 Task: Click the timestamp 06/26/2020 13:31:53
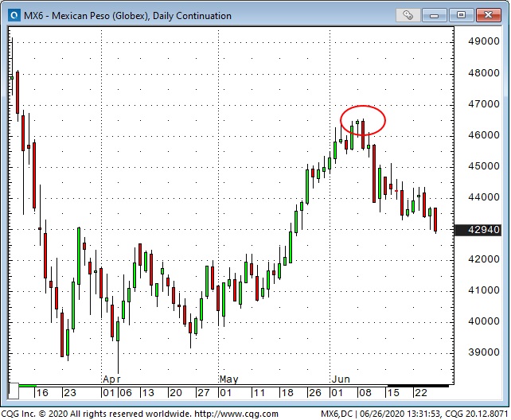(x=400, y=414)
